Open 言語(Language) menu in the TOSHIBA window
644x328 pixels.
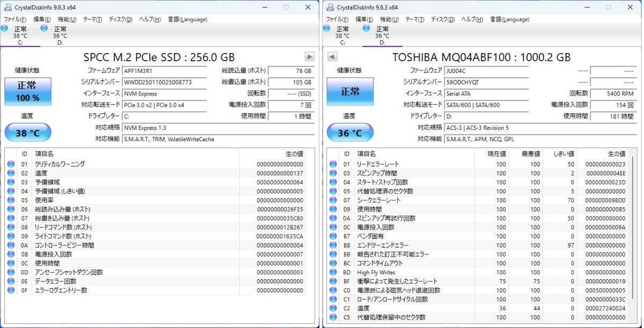pyautogui.click(x=510, y=19)
